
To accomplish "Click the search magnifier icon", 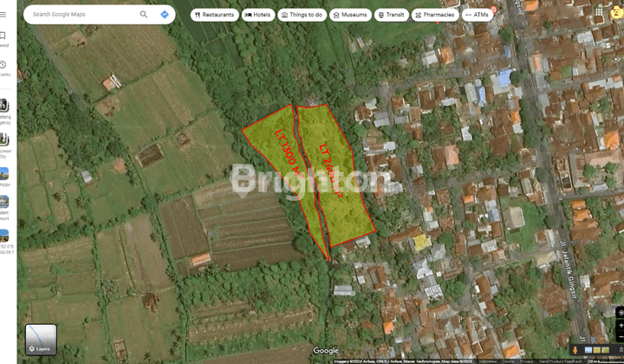I will pos(144,15).
